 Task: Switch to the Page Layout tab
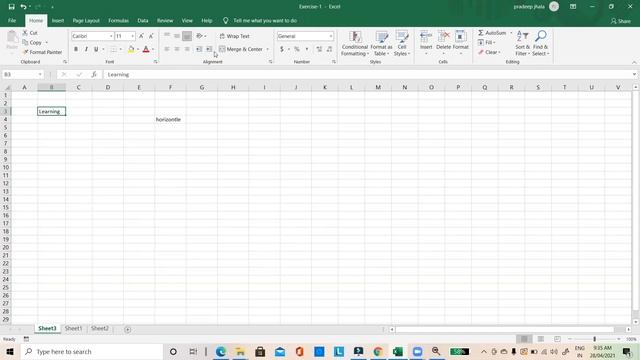click(x=86, y=20)
